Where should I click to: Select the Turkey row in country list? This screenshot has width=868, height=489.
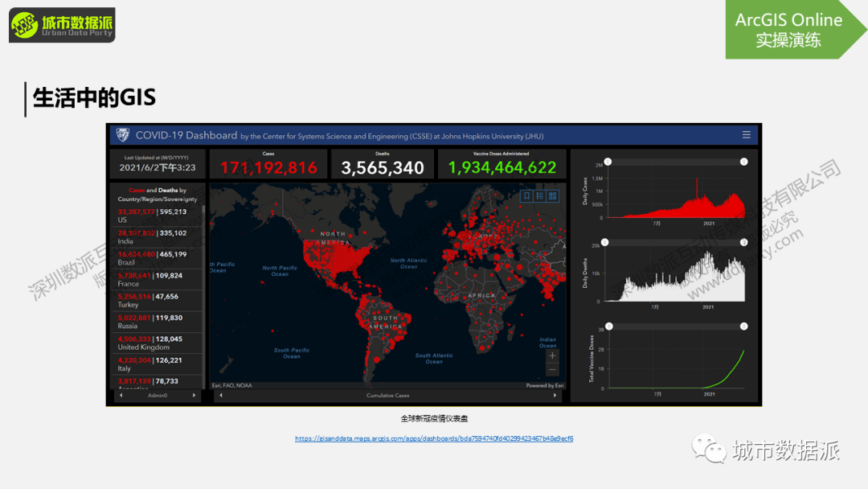[157, 300]
